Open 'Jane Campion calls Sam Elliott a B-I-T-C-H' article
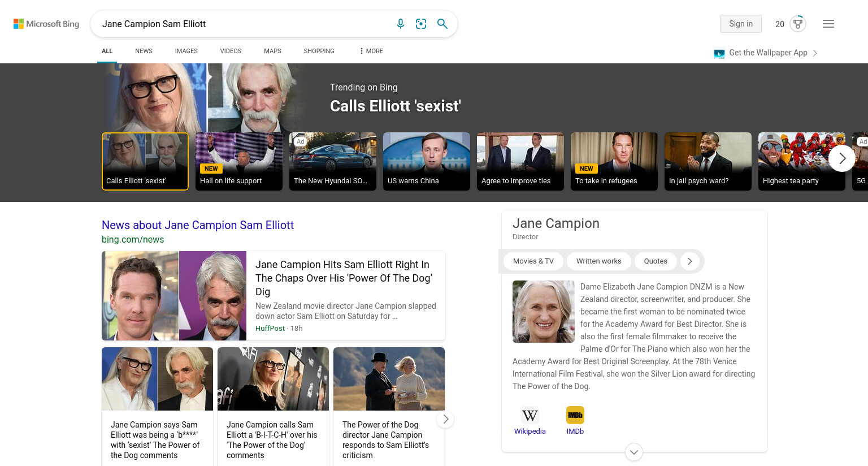Image resolution: width=868 pixels, height=466 pixels. [x=272, y=439]
